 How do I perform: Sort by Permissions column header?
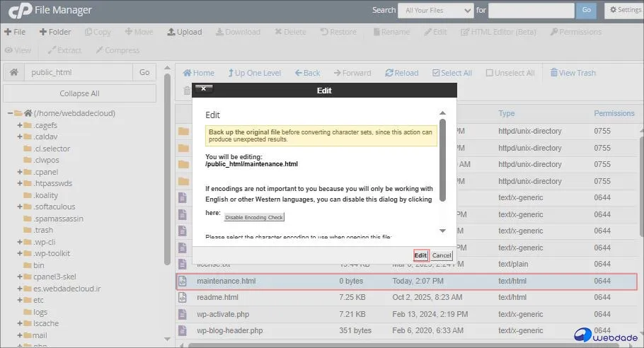614,113
